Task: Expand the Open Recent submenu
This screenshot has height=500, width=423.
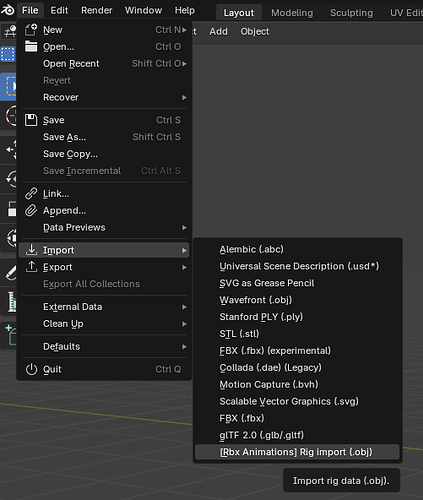Action: 104,64
